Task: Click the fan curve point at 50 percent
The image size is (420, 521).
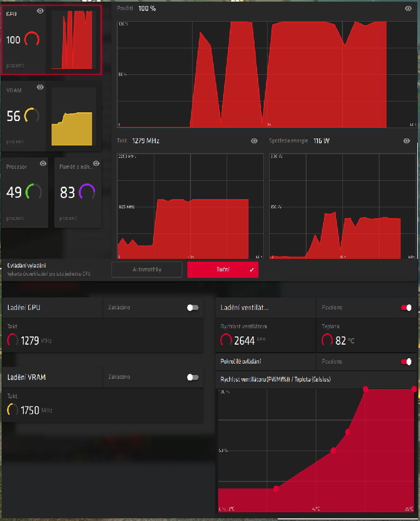Action: [333, 450]
